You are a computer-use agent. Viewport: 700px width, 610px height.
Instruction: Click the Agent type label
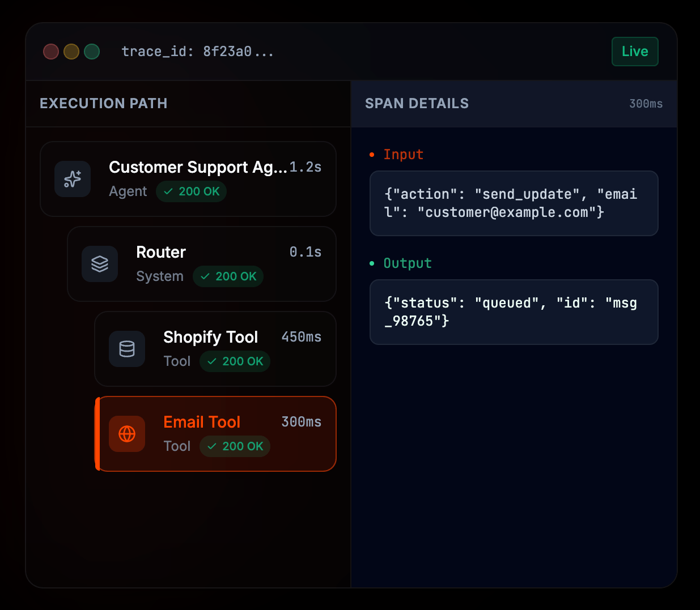point(128,191)
